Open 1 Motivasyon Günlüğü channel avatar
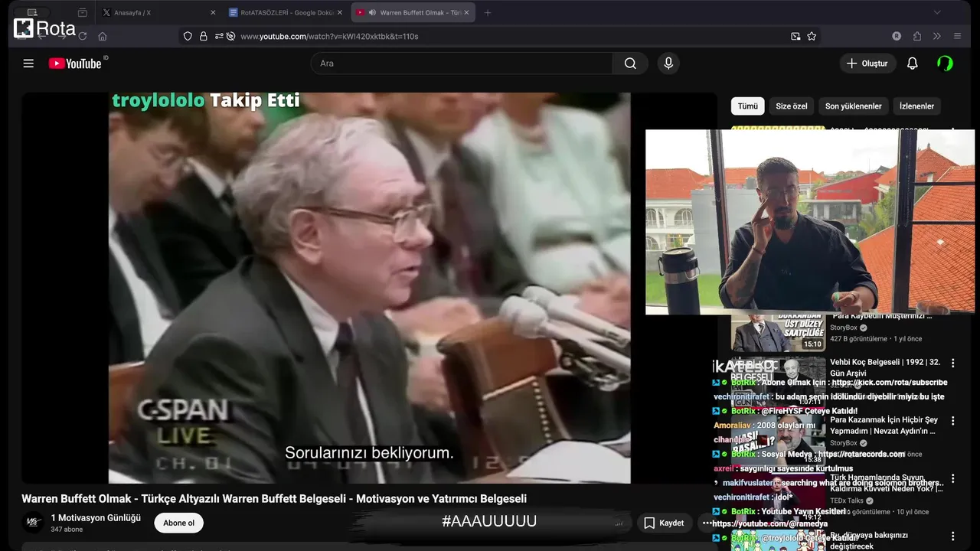Screen dimensions: 980x551 (32, 523)
